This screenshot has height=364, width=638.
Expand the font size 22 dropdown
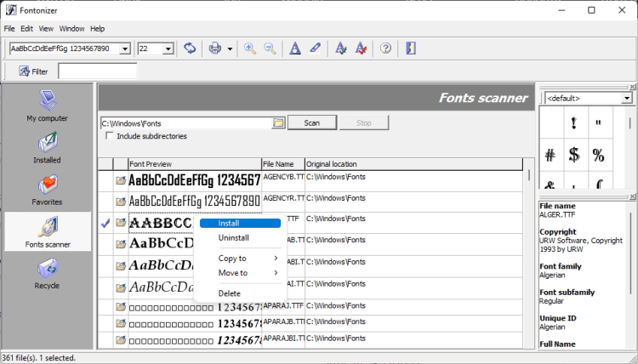coord(168,48)
